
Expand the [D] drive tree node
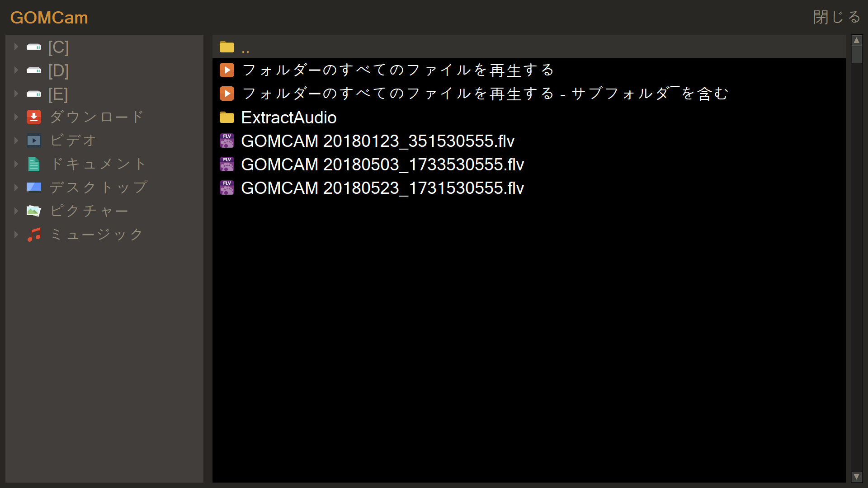16,70
